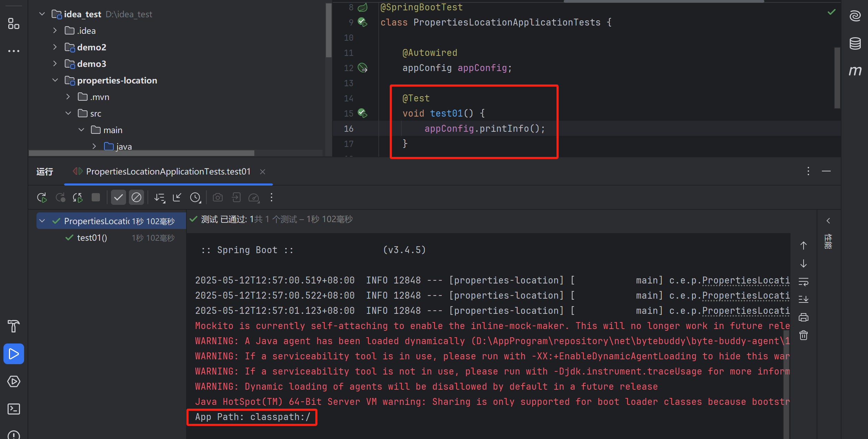Screen dimensions: 868x439
Task: Select the PropertiesLocationApplicationTests.test01 run tab
Action: (x=168, y=172)
